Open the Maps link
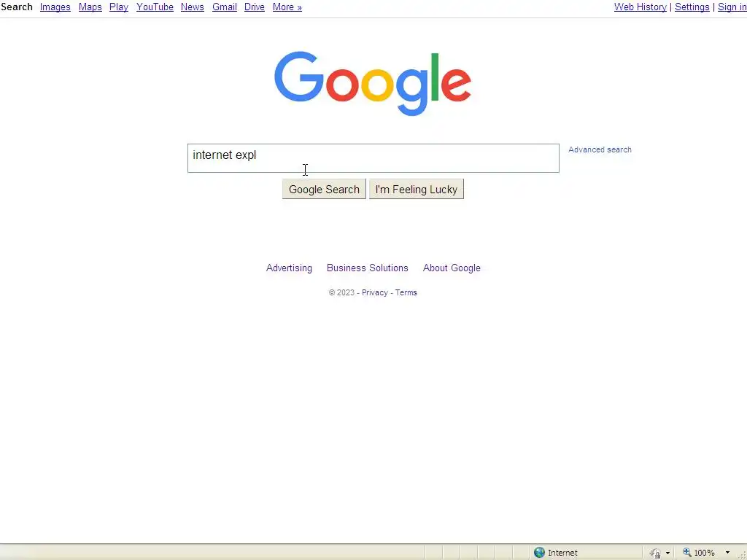Screen dimensions: 747x560 (x=90, y=7)
